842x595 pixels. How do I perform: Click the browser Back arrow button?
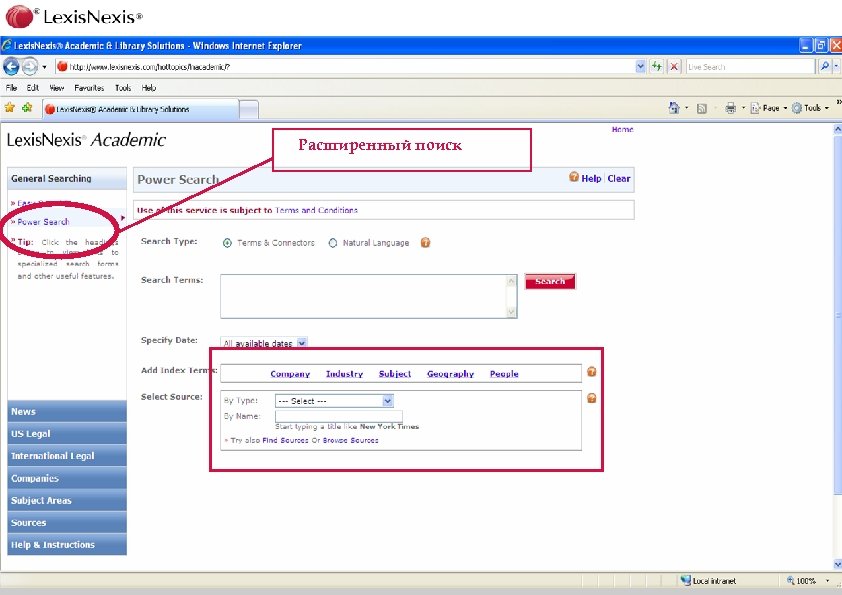point(11,67)
